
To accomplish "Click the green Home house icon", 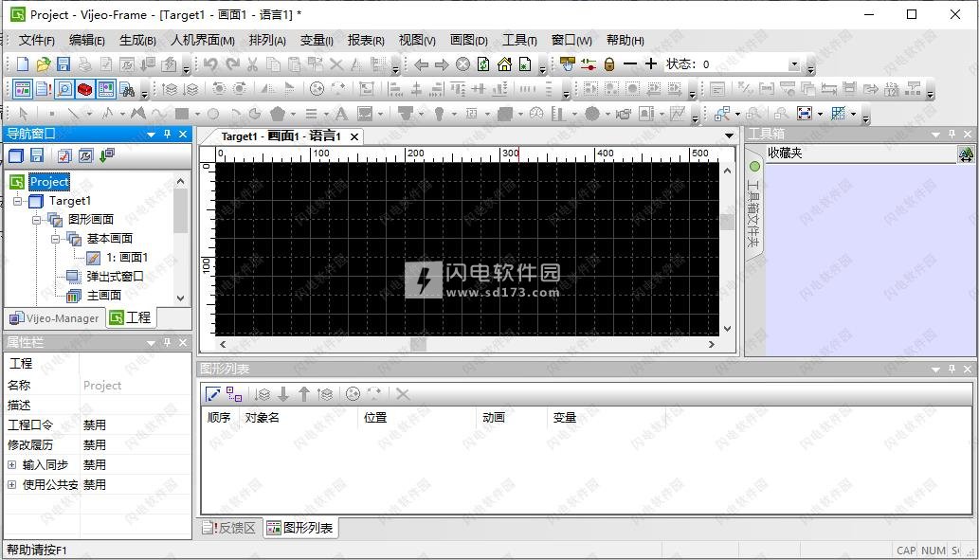I will [x=504, y=63].
